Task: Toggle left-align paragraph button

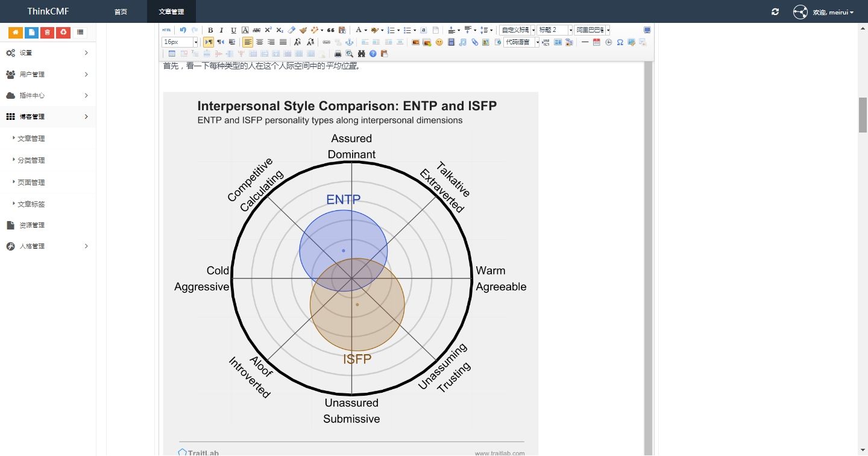Action: pyautogui.click(x=248, y=42)
